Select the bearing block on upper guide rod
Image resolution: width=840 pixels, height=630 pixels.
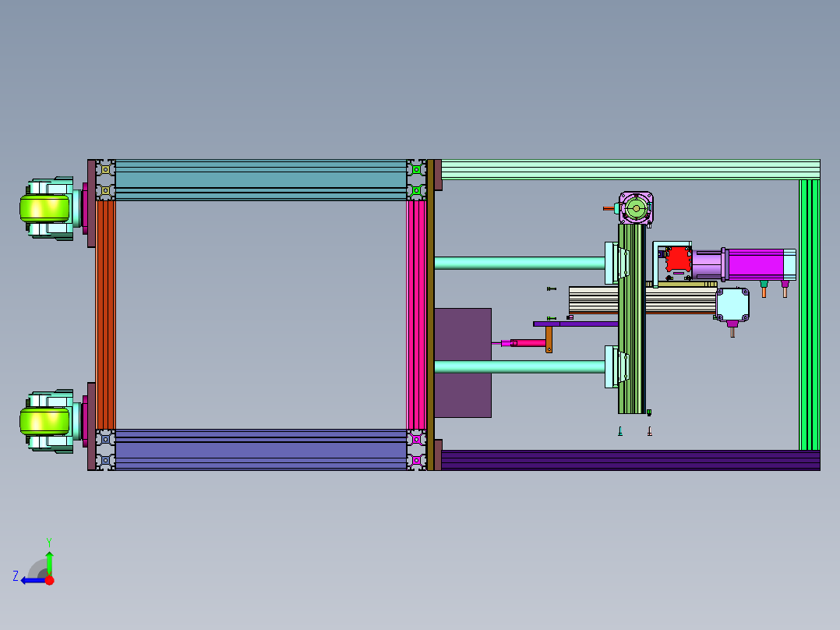(612, 263)
